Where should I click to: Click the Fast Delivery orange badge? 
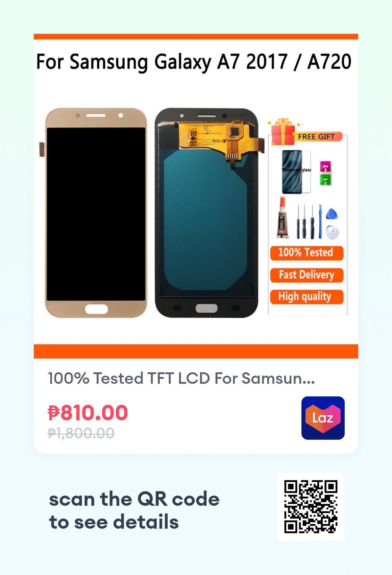(307, 275)
